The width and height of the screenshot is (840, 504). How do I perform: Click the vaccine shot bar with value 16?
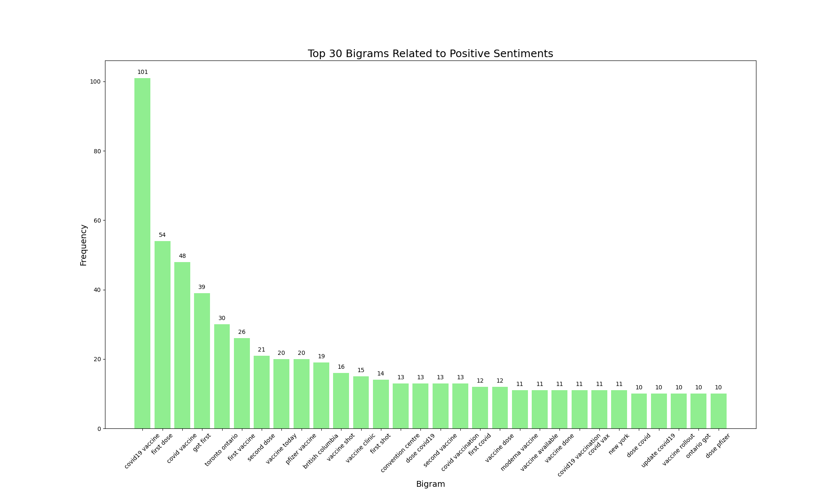tap(341, 401)
